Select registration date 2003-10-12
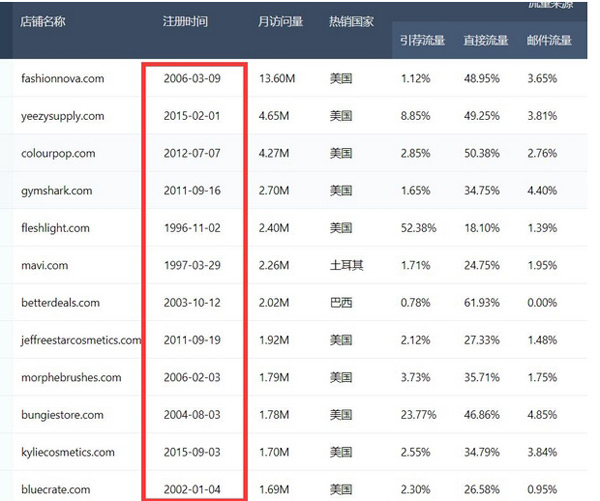The image size is (600, 501). [192, 303]
